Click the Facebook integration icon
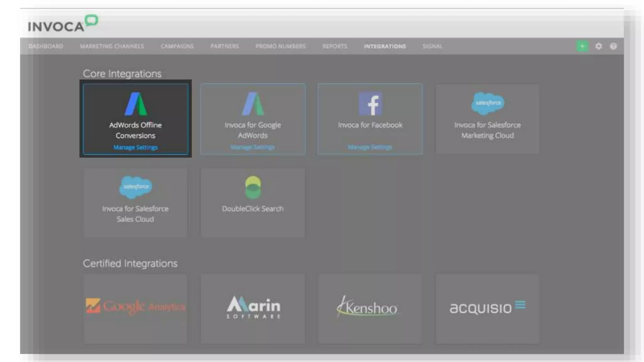644x362 pixels. 370,104
